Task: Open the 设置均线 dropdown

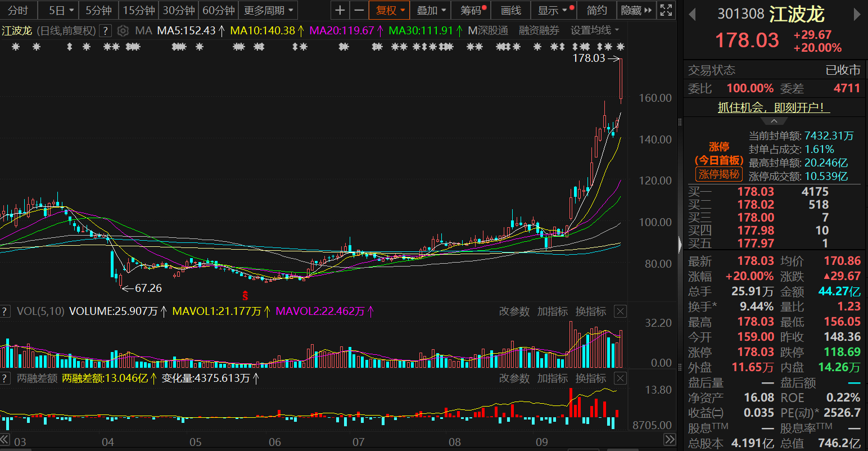Action: click(595, 30)
